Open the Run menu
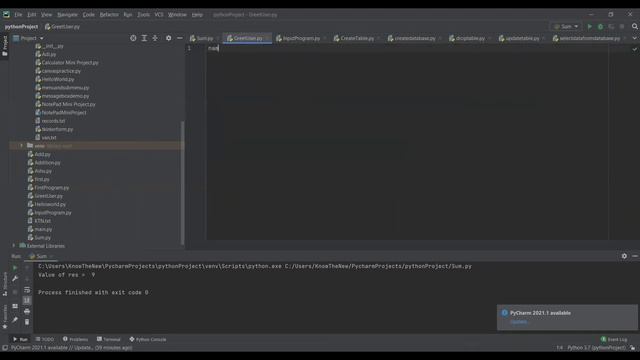 128,14
